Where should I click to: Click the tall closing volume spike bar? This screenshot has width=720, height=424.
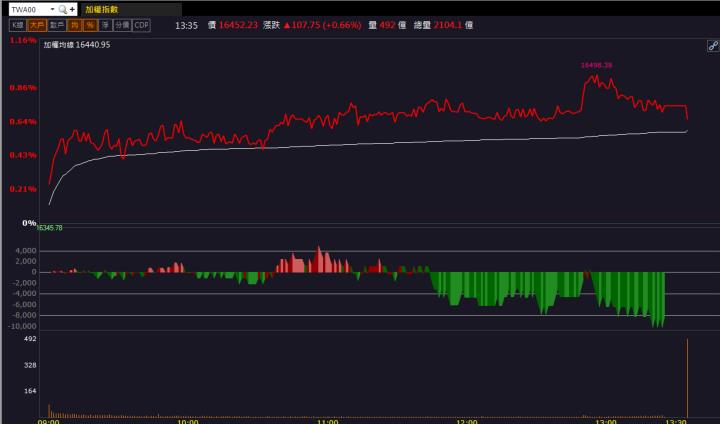tap(688, 378)
